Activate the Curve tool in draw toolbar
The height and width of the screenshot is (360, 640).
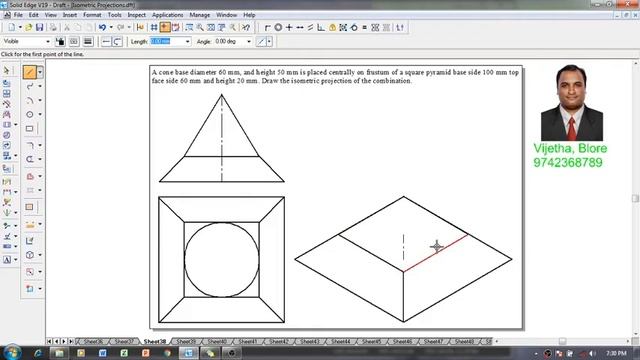coord(29,87)
